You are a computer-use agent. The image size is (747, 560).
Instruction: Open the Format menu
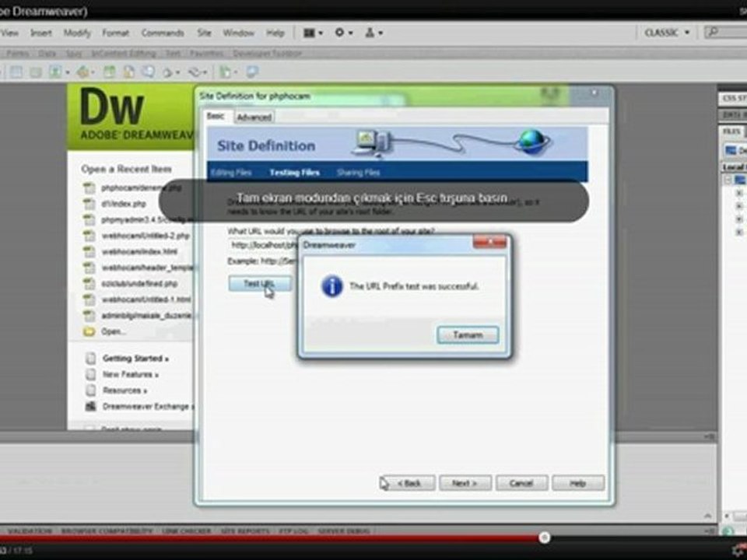[115, 33]
